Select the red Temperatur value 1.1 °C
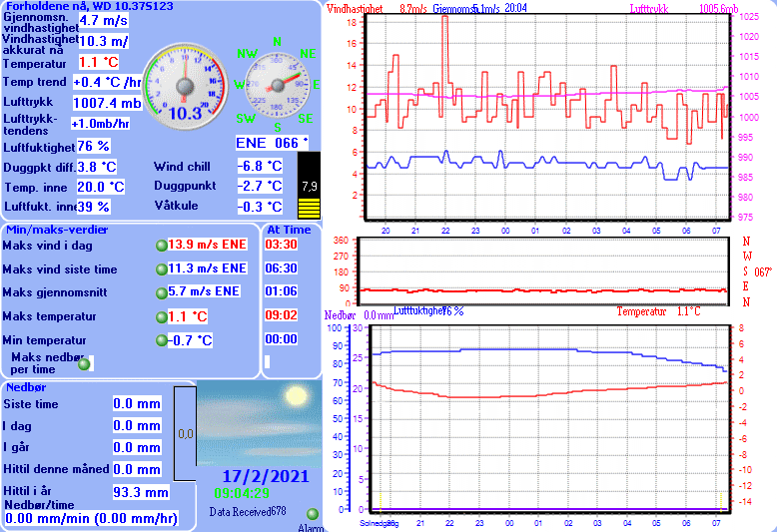This screenshot has height=532, width=777. (x=100, y=62)
